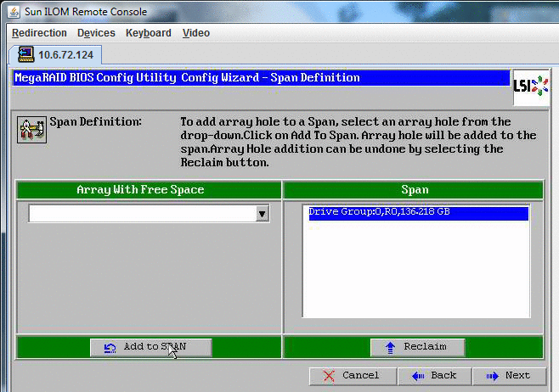Click the Array With Free Space combo field

pos(149,213)
